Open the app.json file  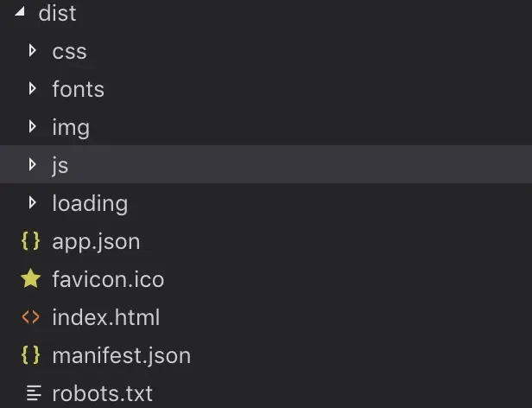pyautogui.click(x=96, y=242)
